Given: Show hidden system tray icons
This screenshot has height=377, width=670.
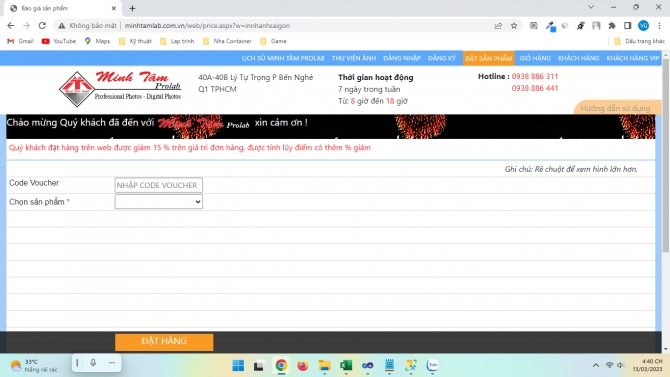Looking at the screenshot, I should pos(596,365).
